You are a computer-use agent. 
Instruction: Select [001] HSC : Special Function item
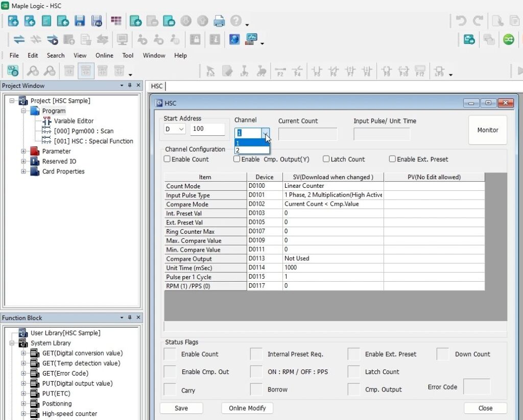pyautogui.click(x=93, y=141)
